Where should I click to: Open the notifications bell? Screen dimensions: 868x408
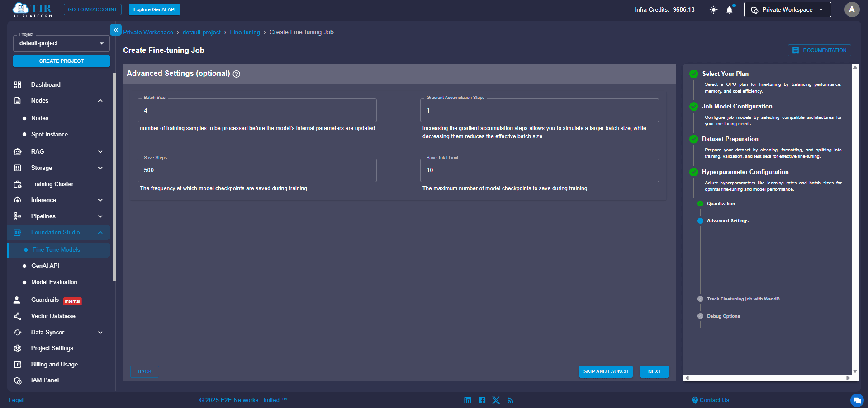[x=730, y=10]
